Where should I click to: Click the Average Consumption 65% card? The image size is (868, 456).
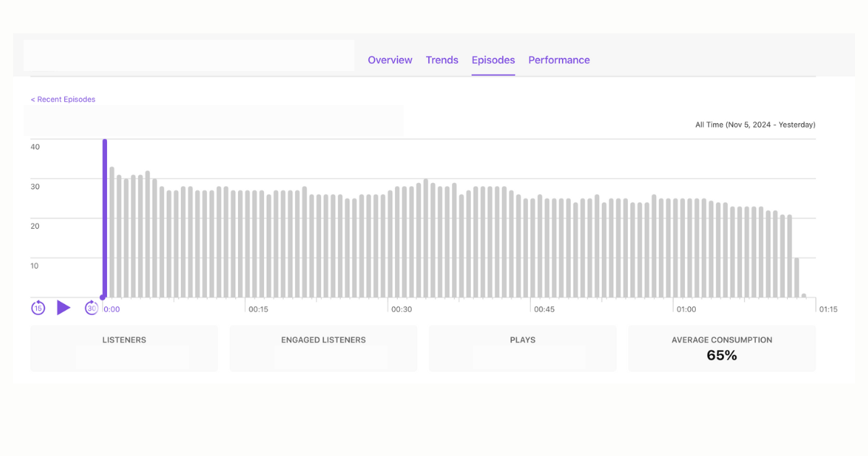click(722, 349)
